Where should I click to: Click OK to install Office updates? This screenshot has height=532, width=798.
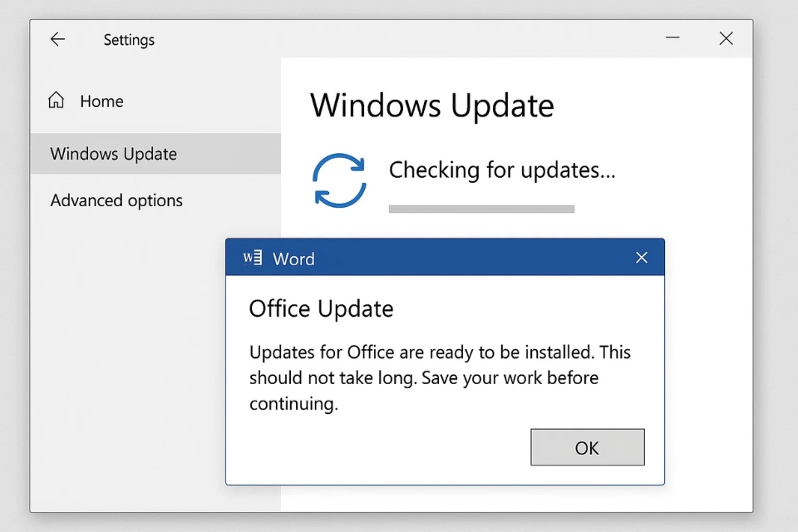pyautogui.click(x=587, y=447)
